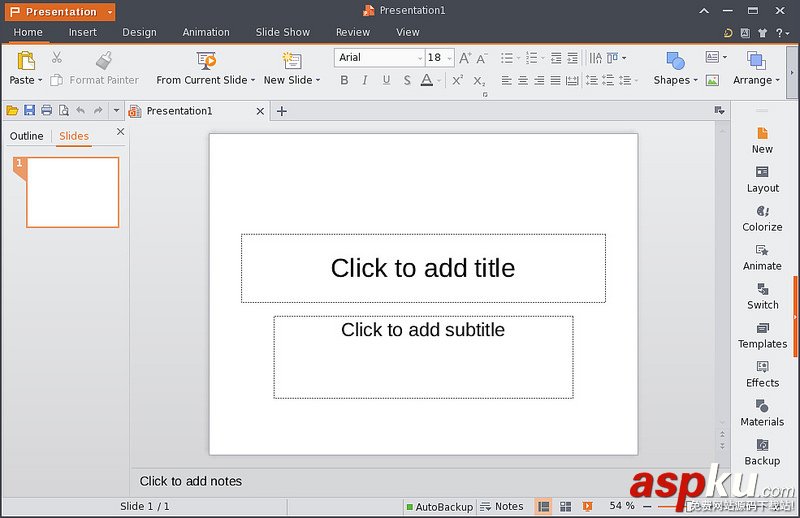Click the Paste clipboard icon
This screenshot has width=800, height=518.
[26, 60]
